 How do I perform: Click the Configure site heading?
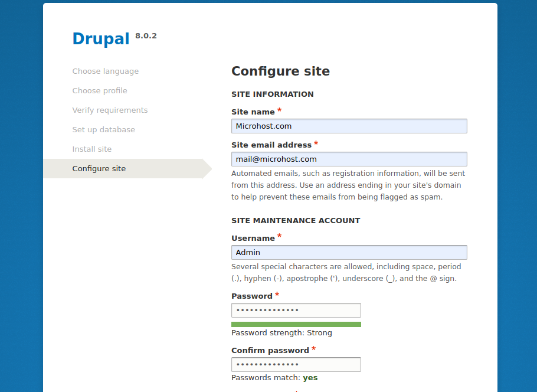(280, 71)
